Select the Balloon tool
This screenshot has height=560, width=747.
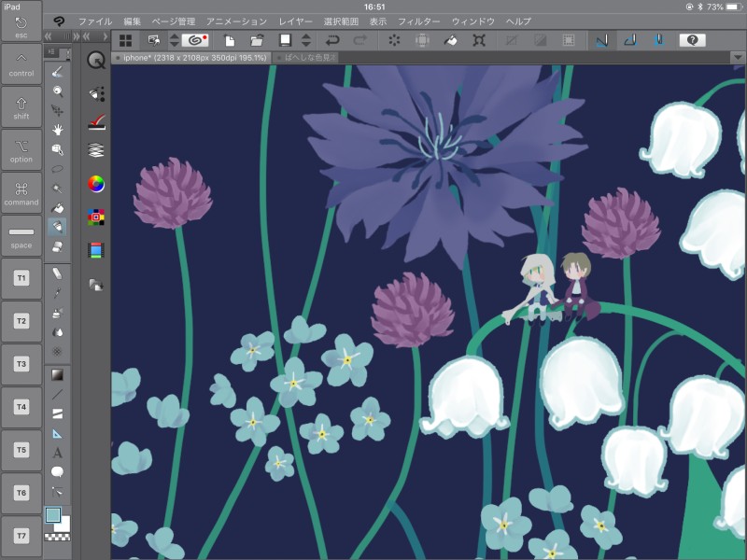click(58, 471)
